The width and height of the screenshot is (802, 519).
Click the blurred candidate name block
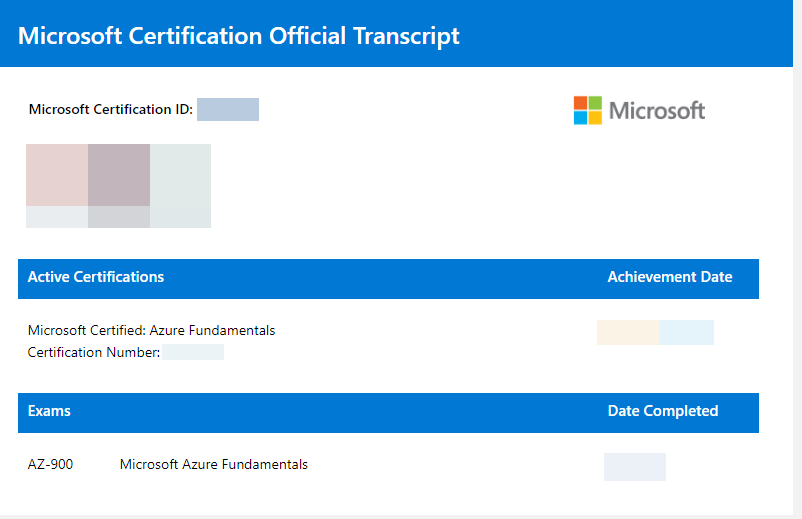click(119, 186)
